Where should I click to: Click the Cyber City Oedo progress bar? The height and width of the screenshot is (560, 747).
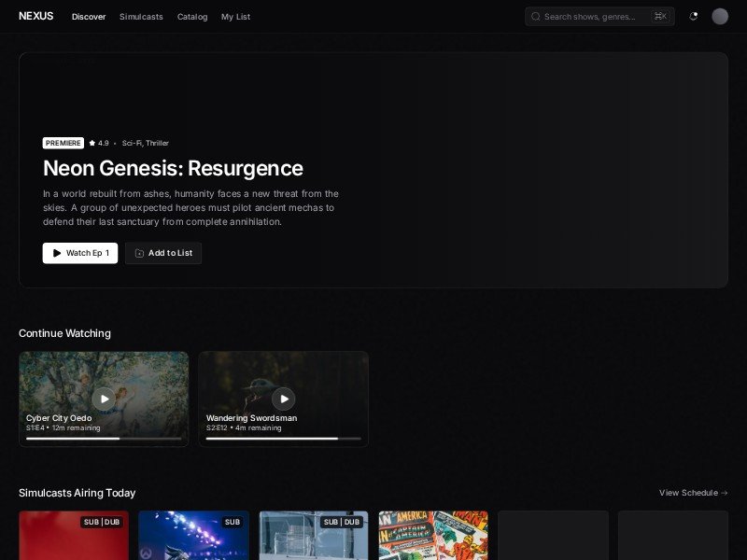coord(104,438)
